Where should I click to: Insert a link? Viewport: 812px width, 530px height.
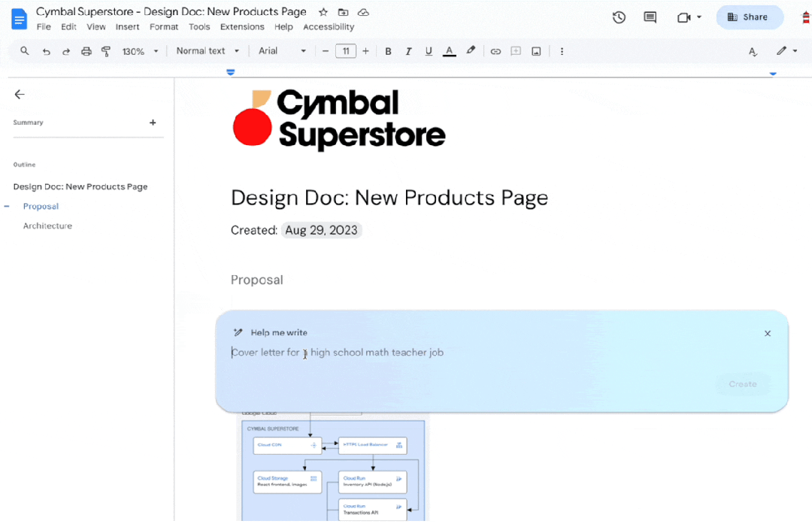click(495, 51)
